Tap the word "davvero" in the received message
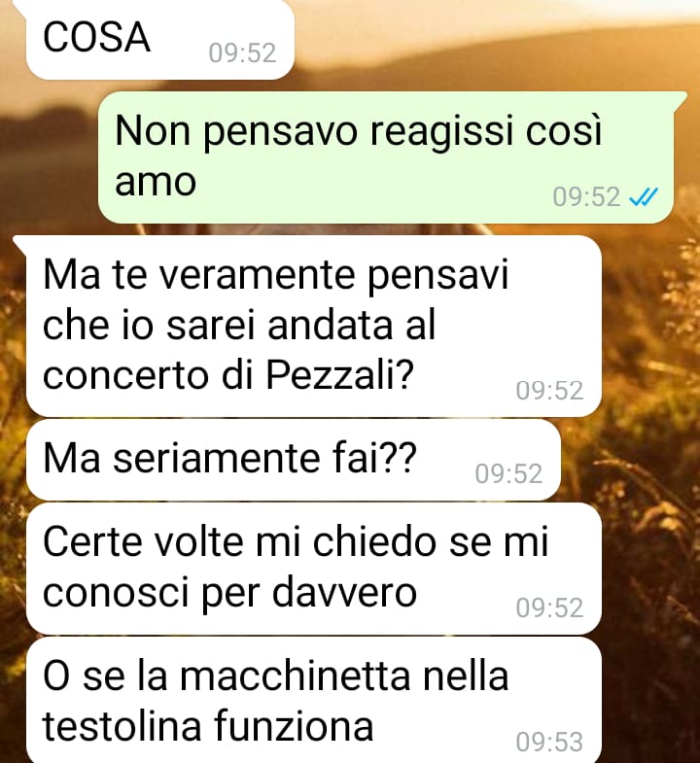 click(x=344, y=592)
